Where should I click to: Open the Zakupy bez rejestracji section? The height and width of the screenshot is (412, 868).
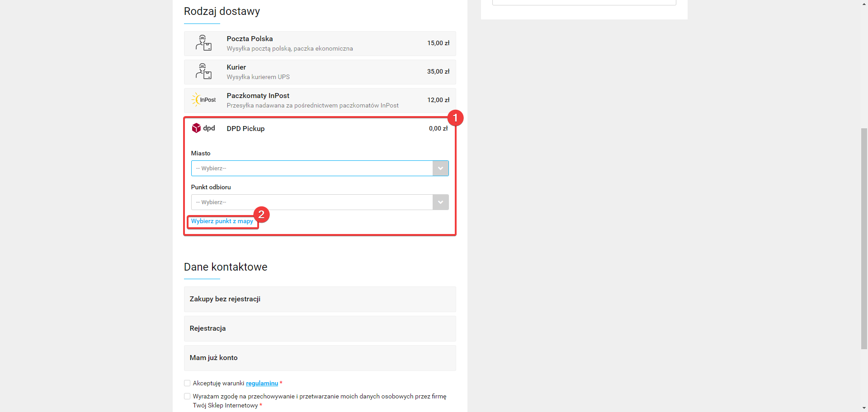point(320,299)
